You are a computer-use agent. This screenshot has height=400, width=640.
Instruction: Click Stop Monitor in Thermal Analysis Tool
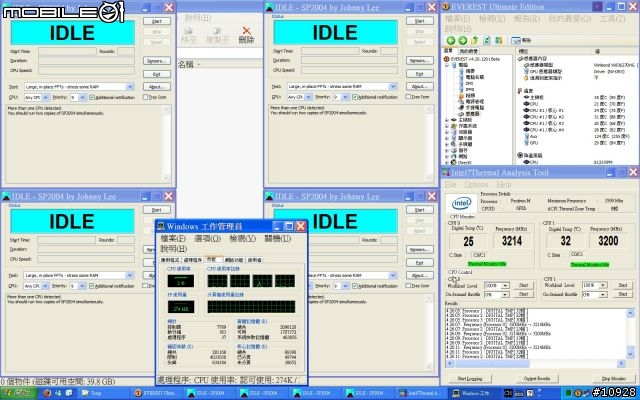[x=613, y=378]
